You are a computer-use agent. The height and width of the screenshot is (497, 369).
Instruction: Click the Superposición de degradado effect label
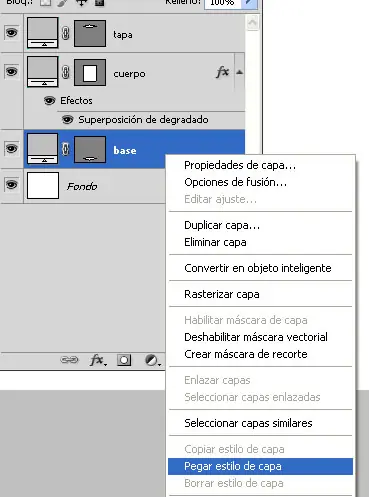[143, 120]
